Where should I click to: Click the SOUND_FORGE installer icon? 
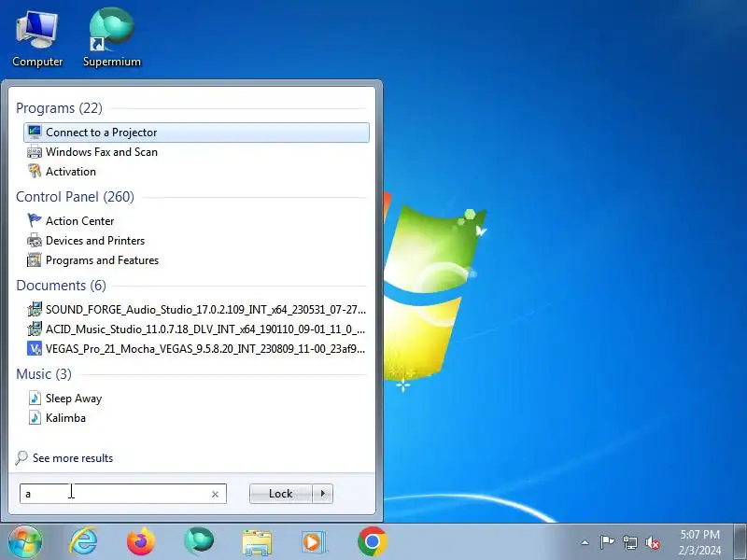click(35, 310)
